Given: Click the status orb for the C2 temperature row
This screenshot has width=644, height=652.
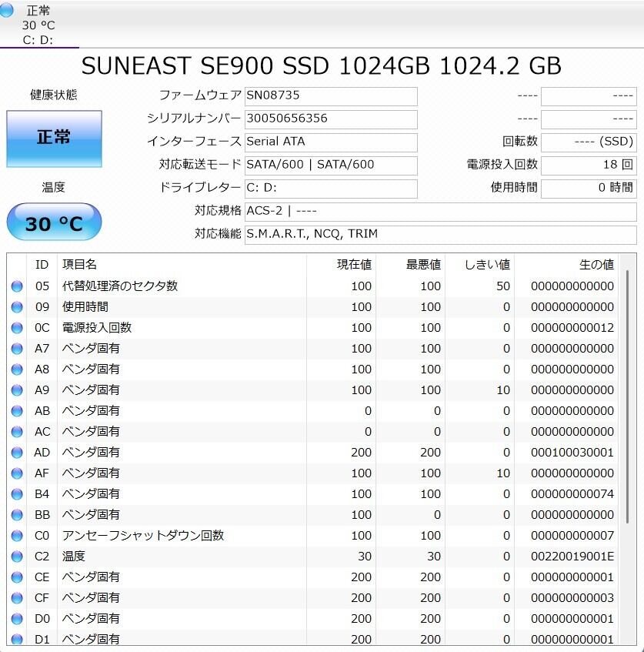Looking at the screenshot, I should [x=17, y=557].
